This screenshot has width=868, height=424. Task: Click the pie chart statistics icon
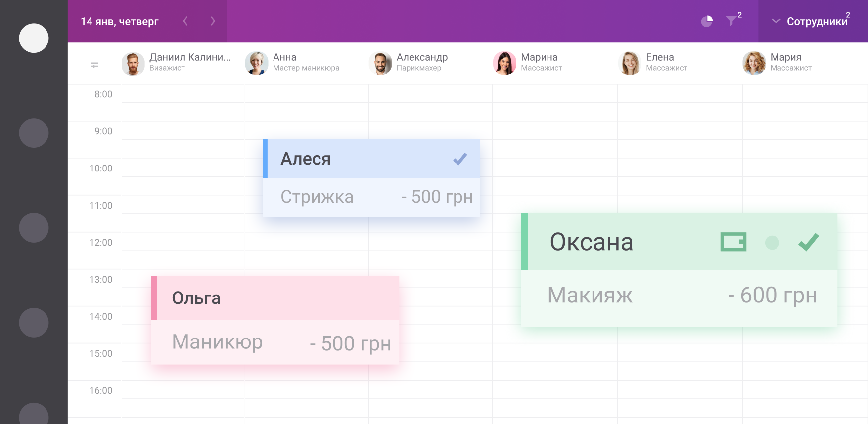click(x=707, y=21)
